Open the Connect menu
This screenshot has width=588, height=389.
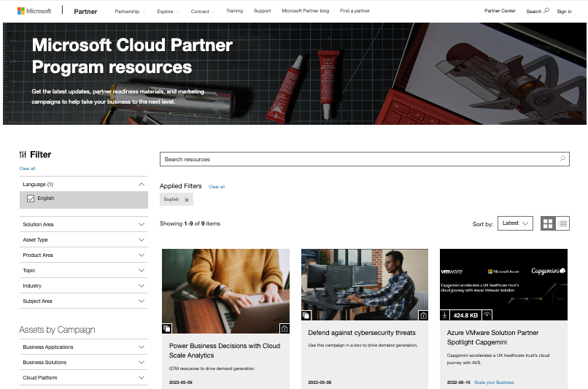click(203, 12)
